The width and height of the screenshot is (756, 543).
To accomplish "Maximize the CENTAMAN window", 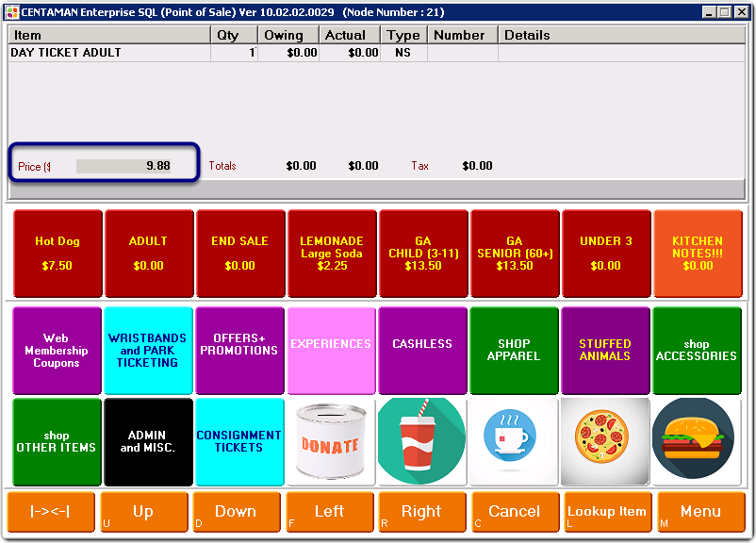I will 724,12.
